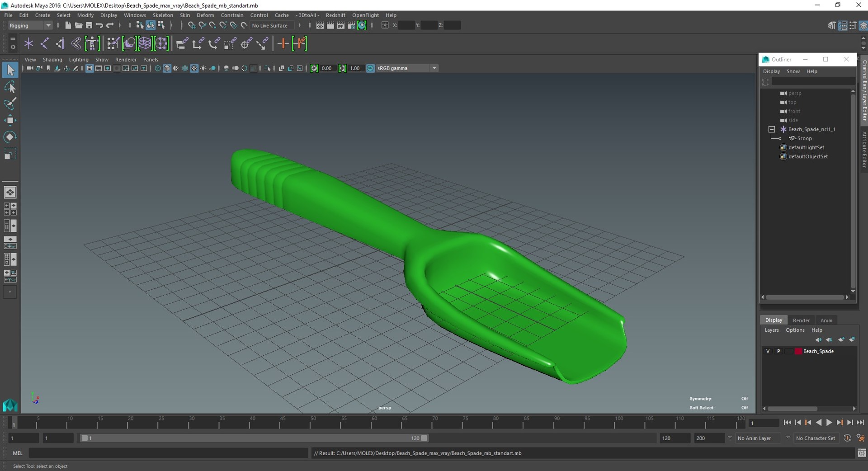Viewport: 868px width, 471px height.
Task: Open the Attribute Editor side tab
Action: (864, 150)
